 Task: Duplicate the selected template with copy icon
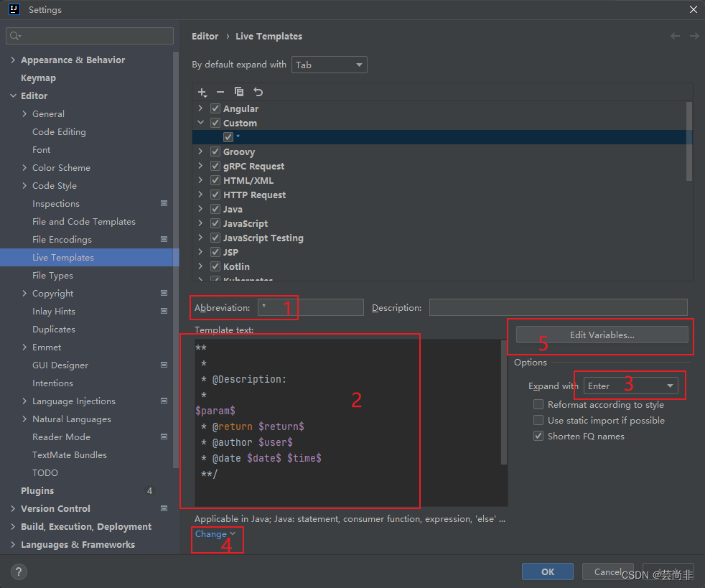(239, 92)
